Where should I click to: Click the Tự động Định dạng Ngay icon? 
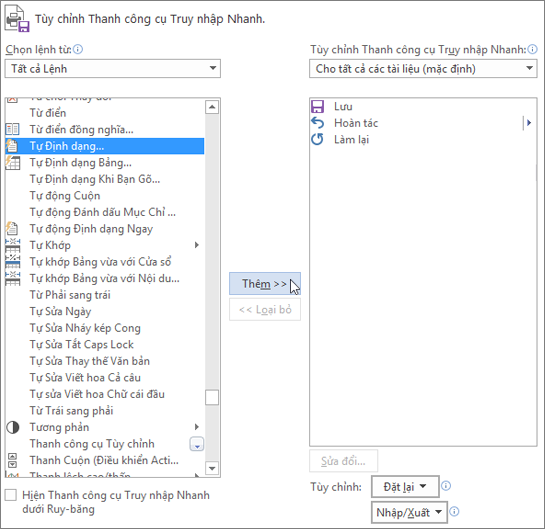(12, 229)
